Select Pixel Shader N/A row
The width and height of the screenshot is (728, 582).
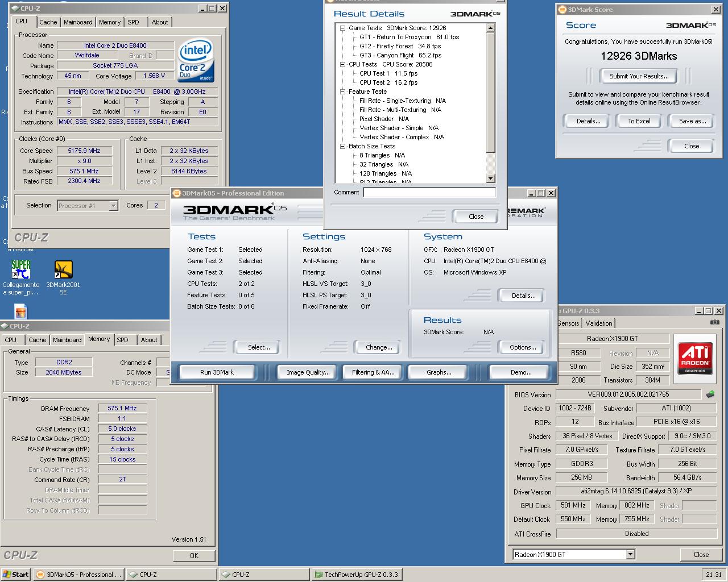point(384,119)
